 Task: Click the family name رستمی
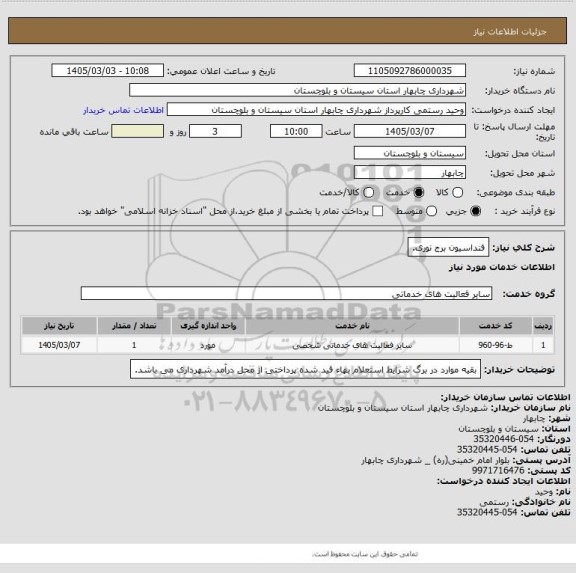[x=494, y=502]
